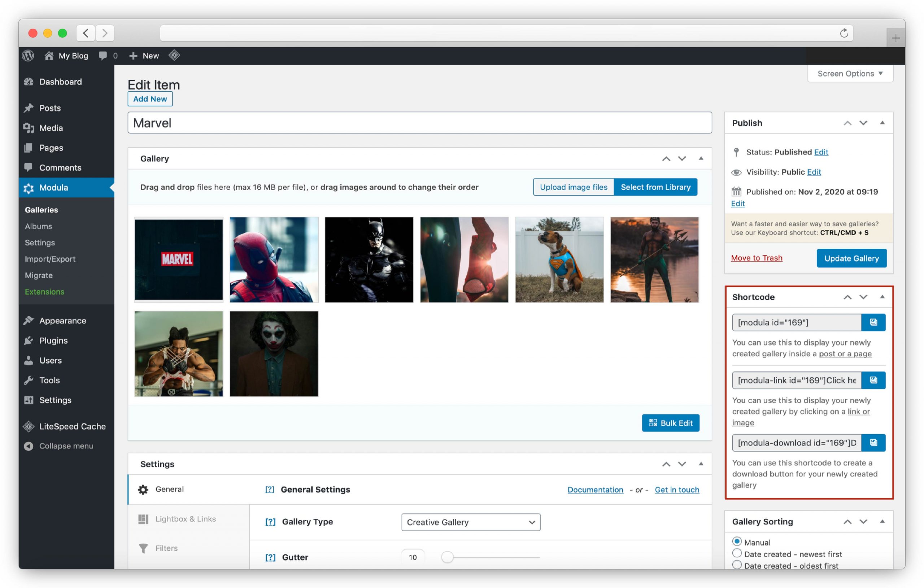Choose Date created - newest first sorting
The height and width of the screenshot is (588, 924).
[x=736, y=553]
